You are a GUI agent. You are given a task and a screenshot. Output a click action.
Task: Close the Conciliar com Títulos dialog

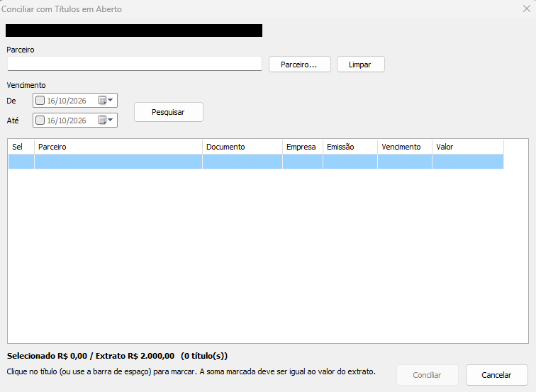526,9
